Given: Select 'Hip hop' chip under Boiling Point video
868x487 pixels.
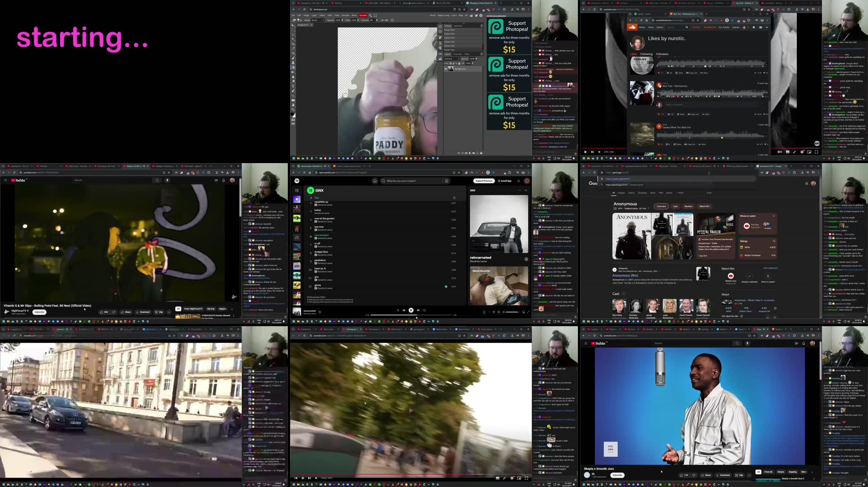Looking at the screenshot, I should (x=211, y=309).
